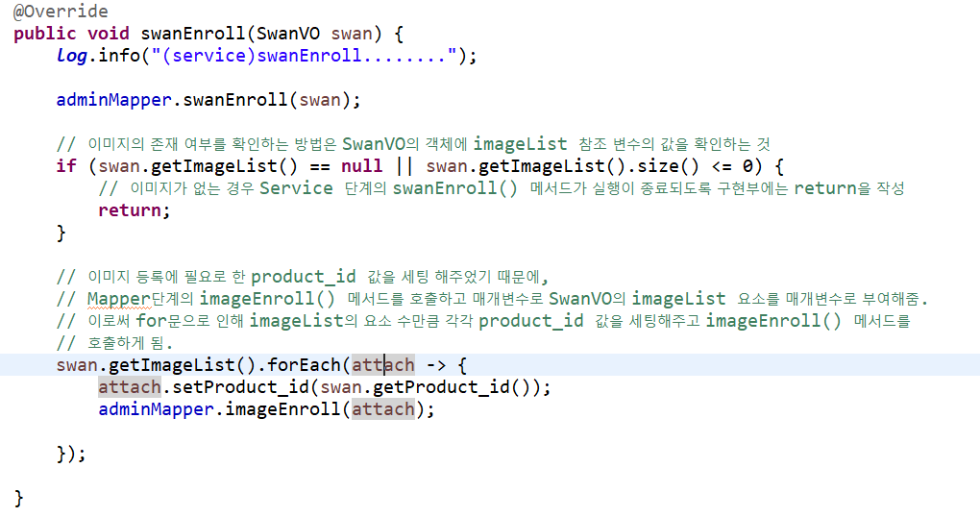The height and width of the screenshot is (517, 980).
Task: Click the comment mentioning Service swanEnroll() return
Action: coord(502,188)
